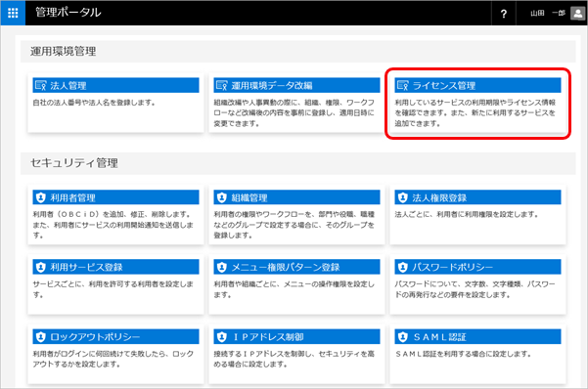This screenshot has width=588, height=389.
Task: Click description ＳＡＭＬ認証を利用する場合に設定します
Action: click(x=464, y=354)
